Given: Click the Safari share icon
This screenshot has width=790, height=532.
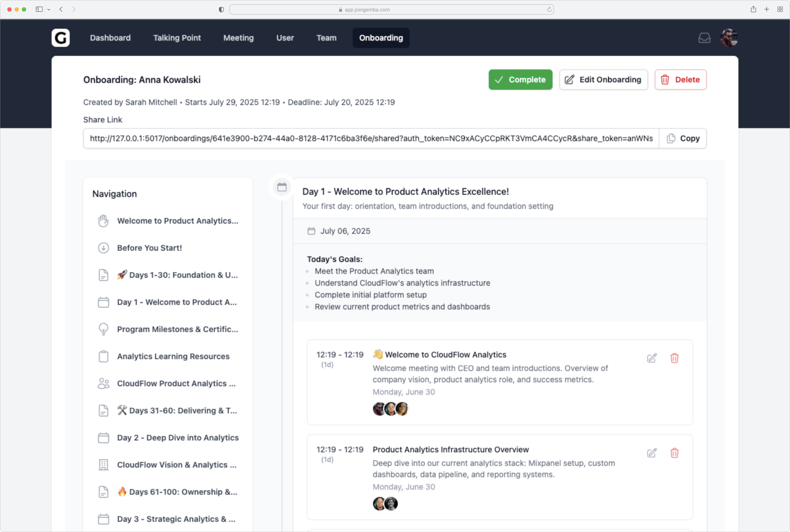Looking at the screenshot, I should (753, 9).
